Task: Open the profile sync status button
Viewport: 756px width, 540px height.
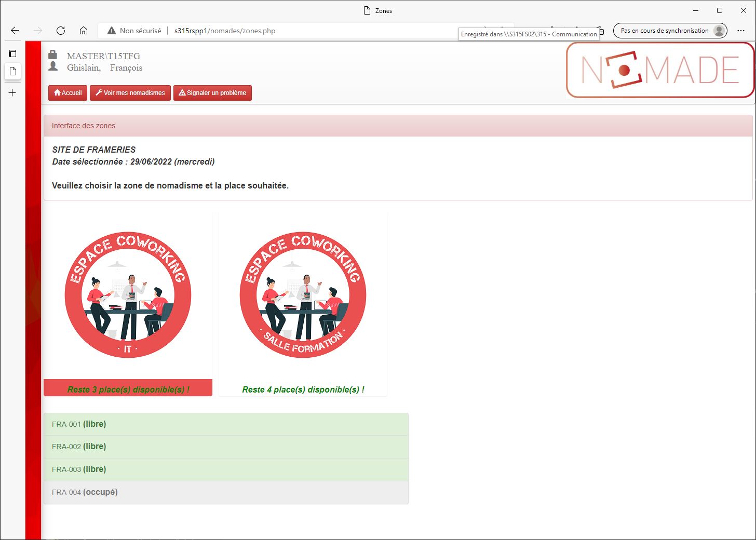Action: [670, 31]
